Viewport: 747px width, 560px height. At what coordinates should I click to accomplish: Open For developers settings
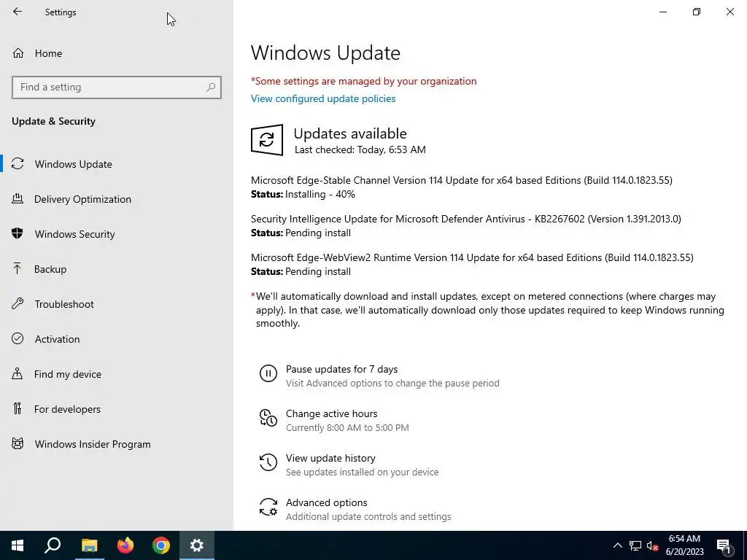(x=117, y=409)
